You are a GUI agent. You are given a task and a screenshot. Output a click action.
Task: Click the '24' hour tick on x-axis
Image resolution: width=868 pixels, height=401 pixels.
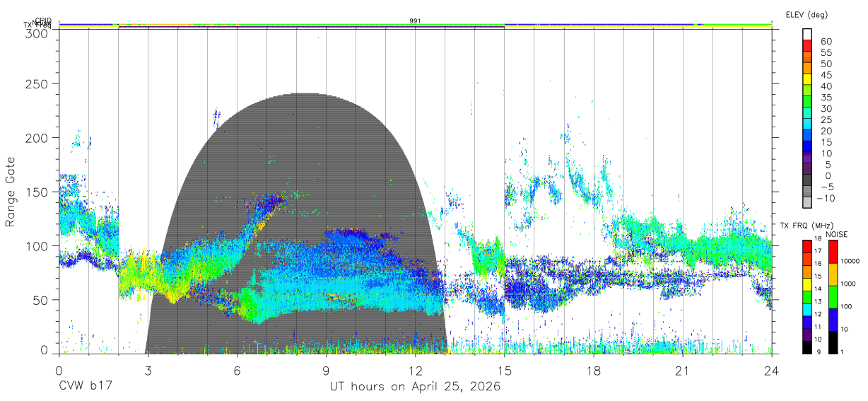point(772,371)
